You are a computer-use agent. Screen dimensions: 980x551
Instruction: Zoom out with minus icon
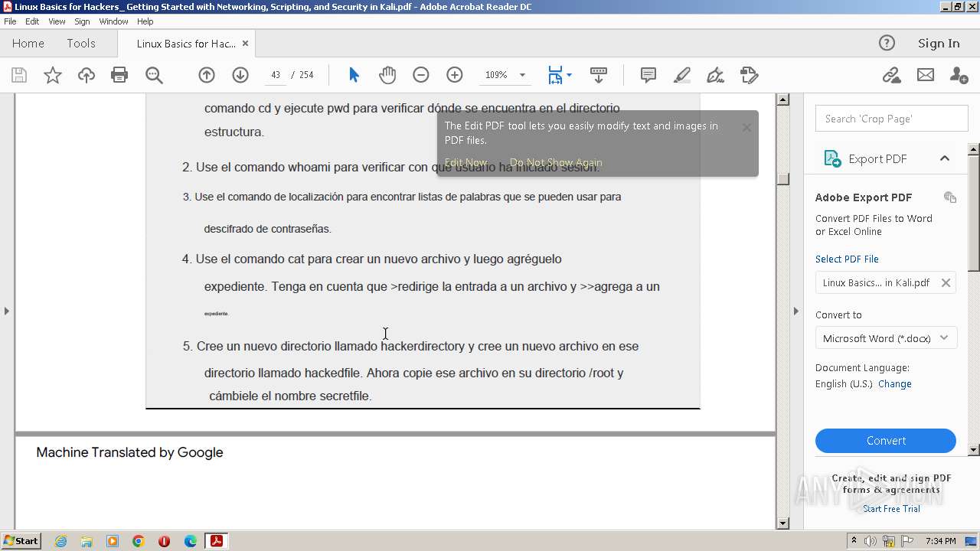coord(421,75)
